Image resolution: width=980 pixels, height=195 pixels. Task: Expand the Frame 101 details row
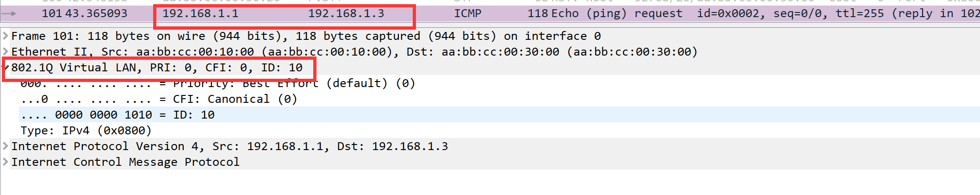pyautogui.click(x=5, y=36)
